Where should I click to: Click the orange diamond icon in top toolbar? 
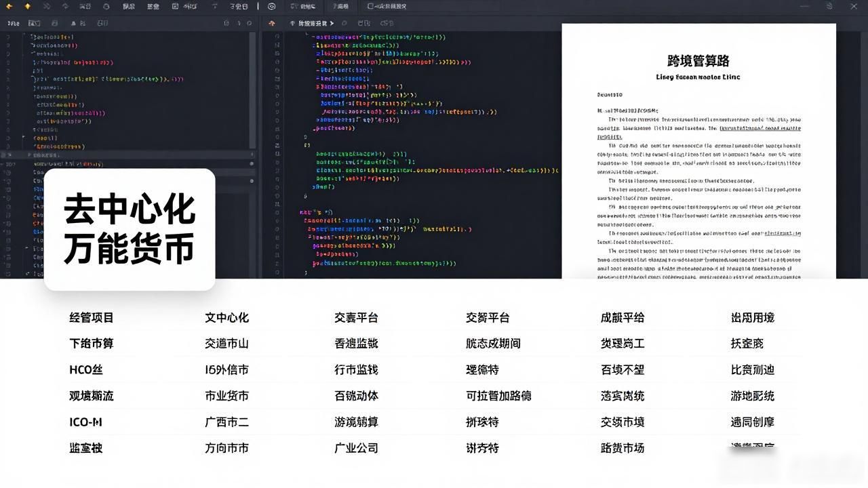[28, 6]
